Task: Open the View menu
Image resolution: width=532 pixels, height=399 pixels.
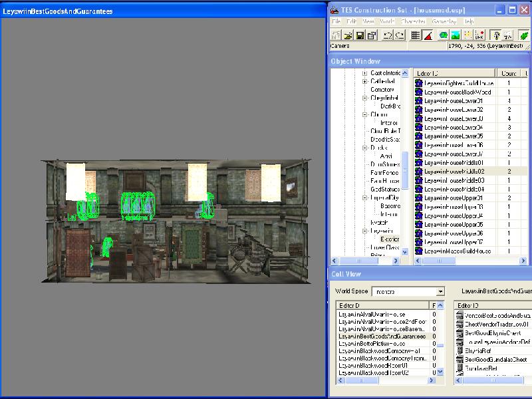Action: [x=368, y=21]
